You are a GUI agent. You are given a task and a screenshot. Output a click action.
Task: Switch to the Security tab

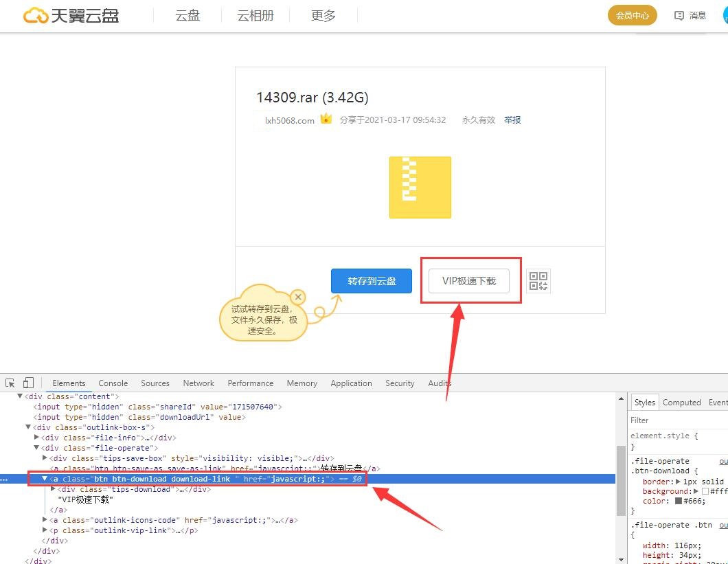pyautogui.click(x=400, y=383)
